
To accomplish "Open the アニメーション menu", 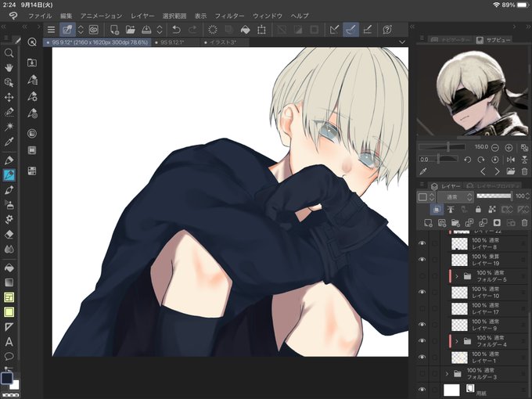I will click(x=101, y=16).
